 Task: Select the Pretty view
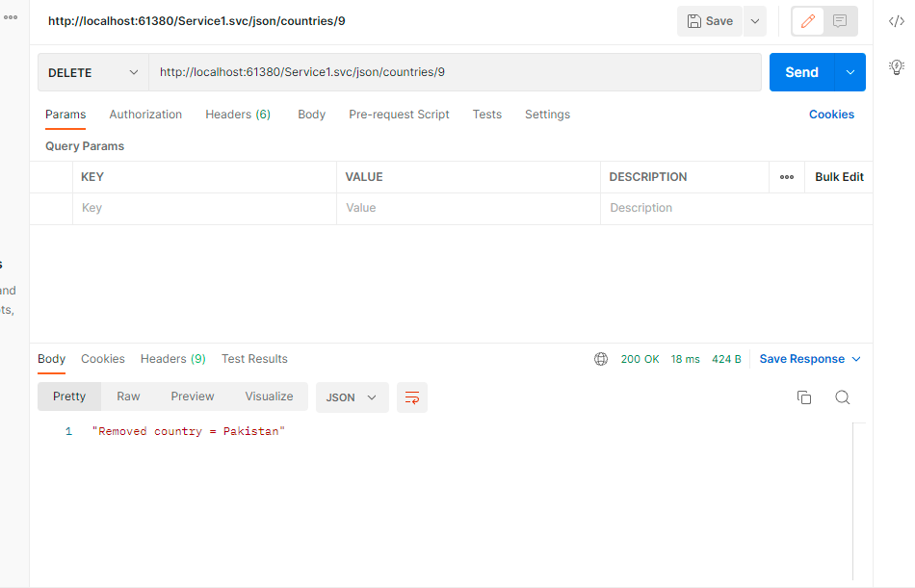point(69,396)
